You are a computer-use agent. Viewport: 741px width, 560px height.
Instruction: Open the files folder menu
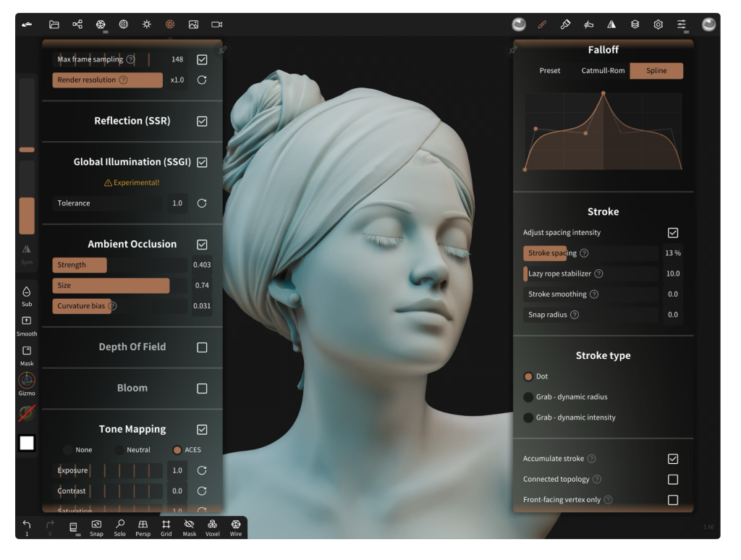54,25
